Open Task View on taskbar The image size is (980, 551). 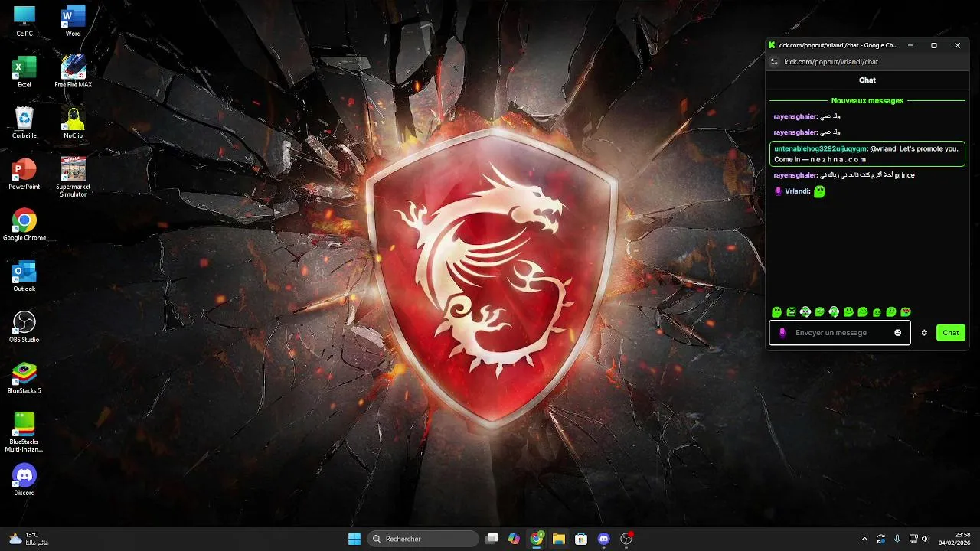[x=492, y=539]
